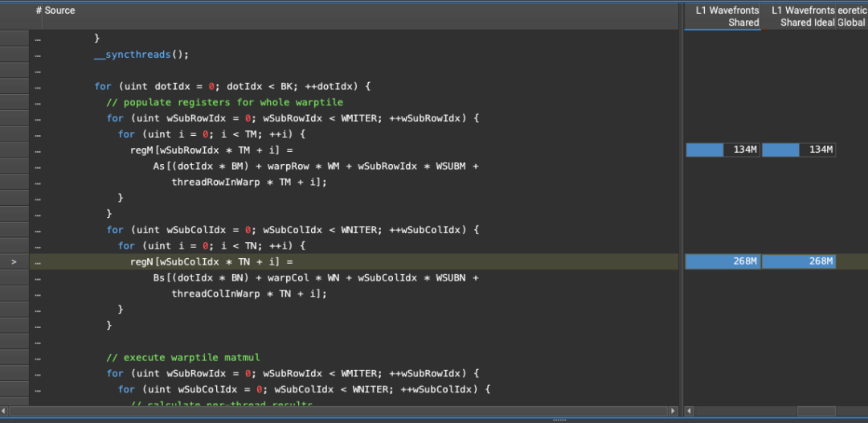The width and height of the screenshot is (868, 423).
Task: Select the 'for (uint i = 0; i < TN; ++i)' line
Action: (211, 245)
